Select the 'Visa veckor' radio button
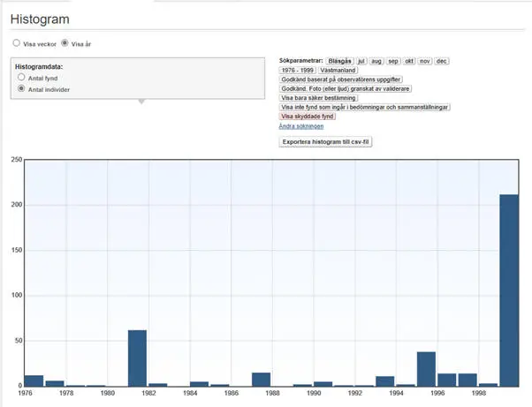The width and height of the screenshot is (532, 407). click(15, 42)
